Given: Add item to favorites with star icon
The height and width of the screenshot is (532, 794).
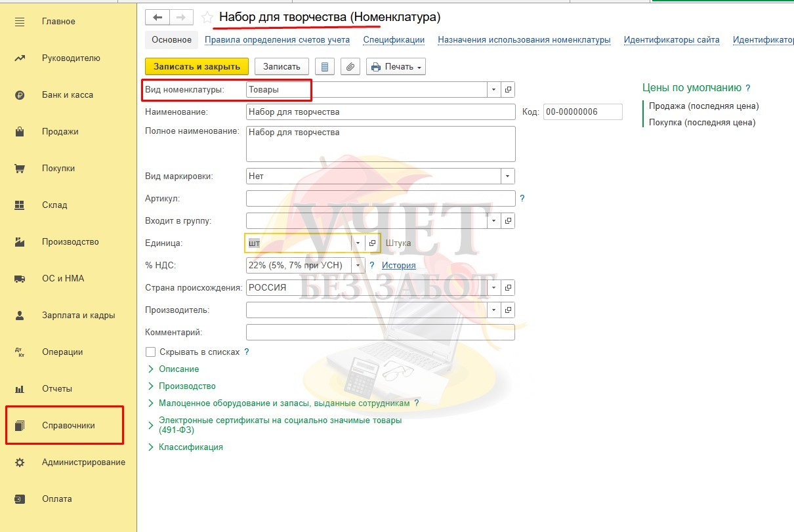Looking at the screenshot, I should coord(207,18).
